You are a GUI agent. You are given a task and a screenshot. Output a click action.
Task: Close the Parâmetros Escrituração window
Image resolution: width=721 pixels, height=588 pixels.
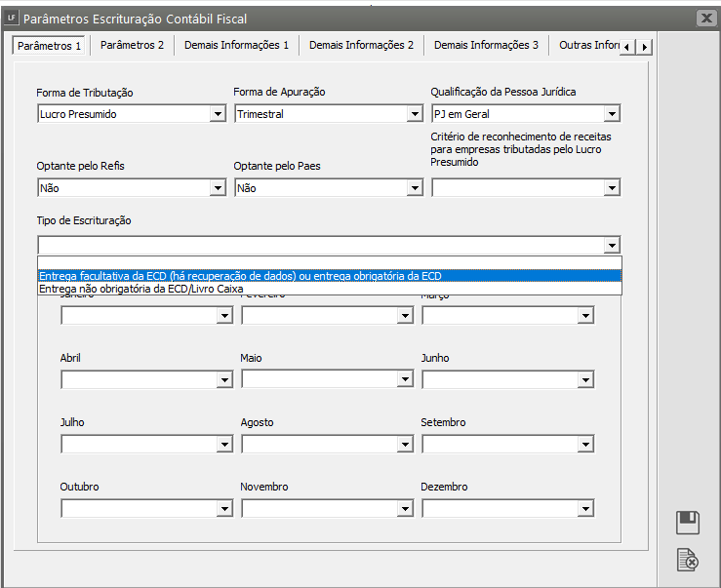705,18
